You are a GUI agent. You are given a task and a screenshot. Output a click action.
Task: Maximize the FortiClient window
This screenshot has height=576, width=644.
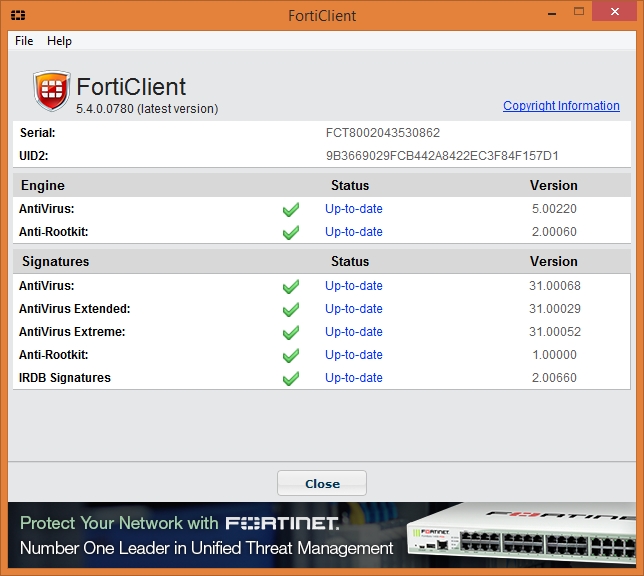coord(579,12)
